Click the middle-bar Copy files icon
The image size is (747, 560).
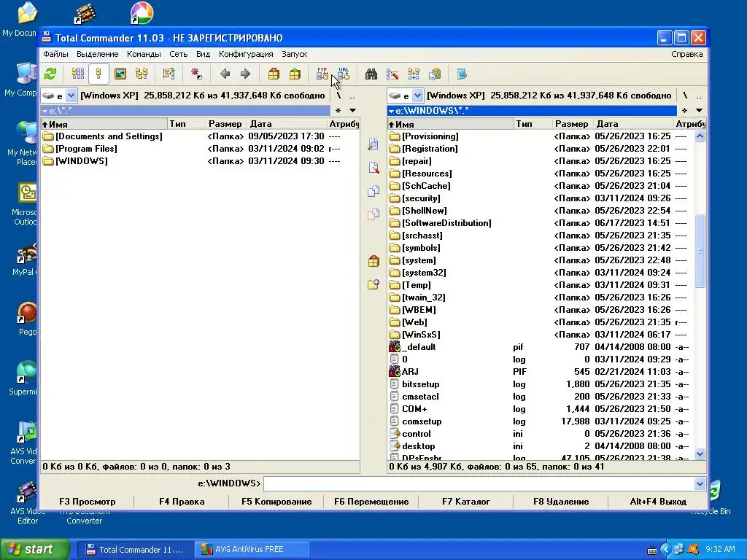click(373, 191)
